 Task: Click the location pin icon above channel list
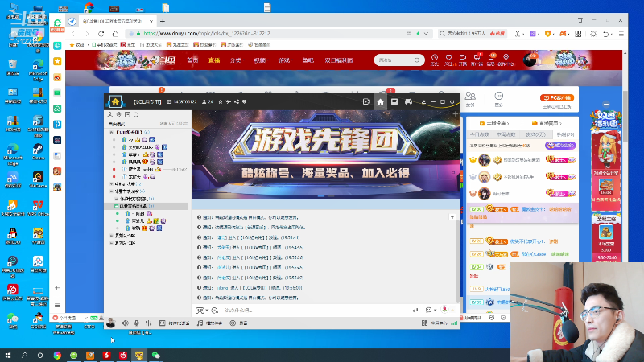118,115
